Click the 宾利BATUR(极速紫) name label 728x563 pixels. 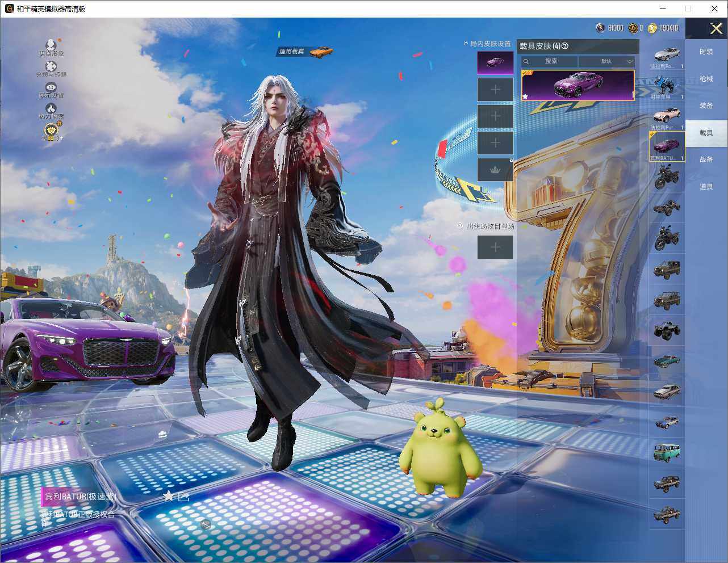81,497
